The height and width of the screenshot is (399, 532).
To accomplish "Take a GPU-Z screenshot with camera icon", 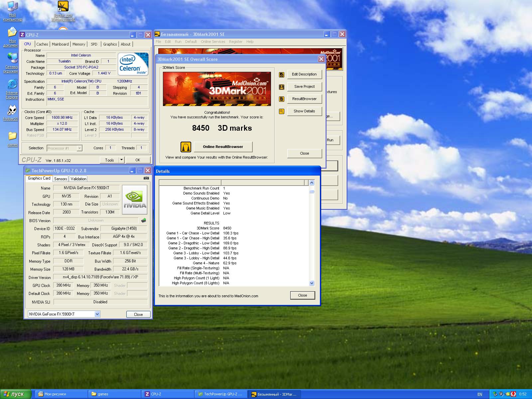I will coord(146,178).
